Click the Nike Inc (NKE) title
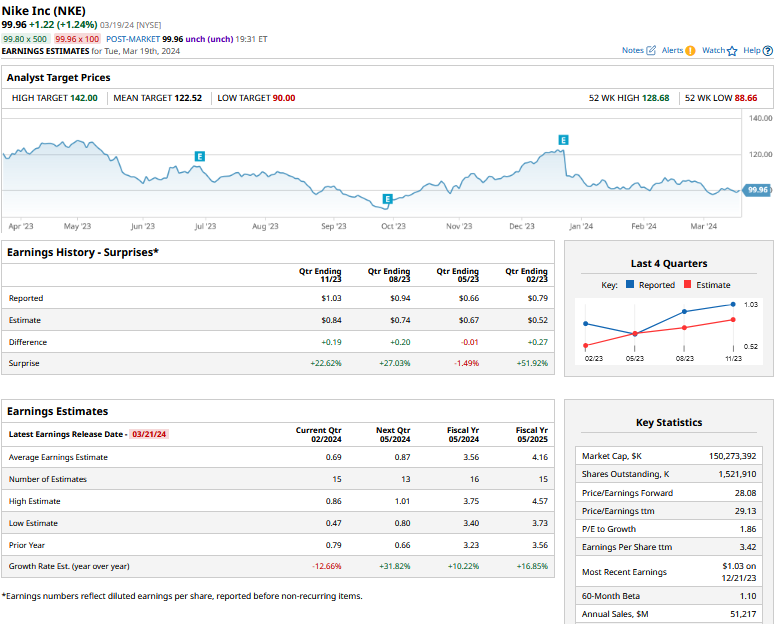 click(50, 10)
